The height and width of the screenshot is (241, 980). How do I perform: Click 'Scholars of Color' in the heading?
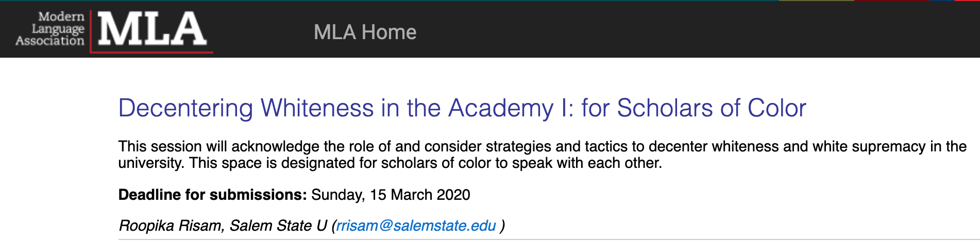[x=712, y=108]
